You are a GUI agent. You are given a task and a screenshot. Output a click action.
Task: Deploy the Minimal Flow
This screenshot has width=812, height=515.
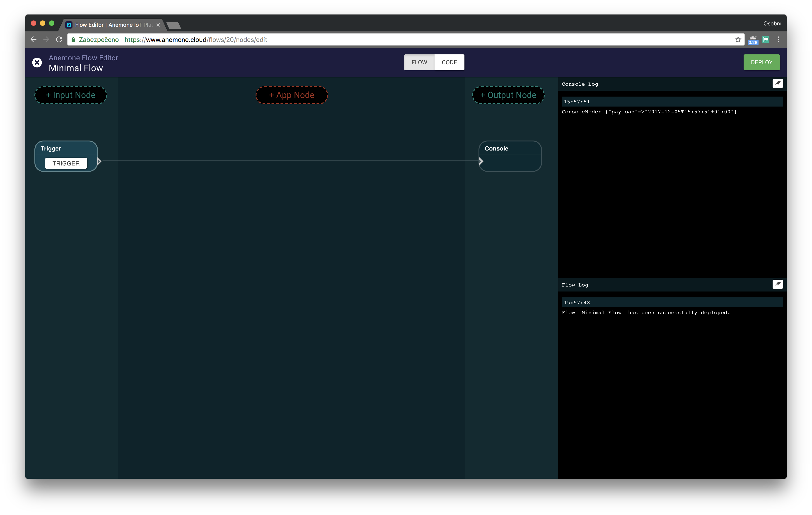point(761,62)
